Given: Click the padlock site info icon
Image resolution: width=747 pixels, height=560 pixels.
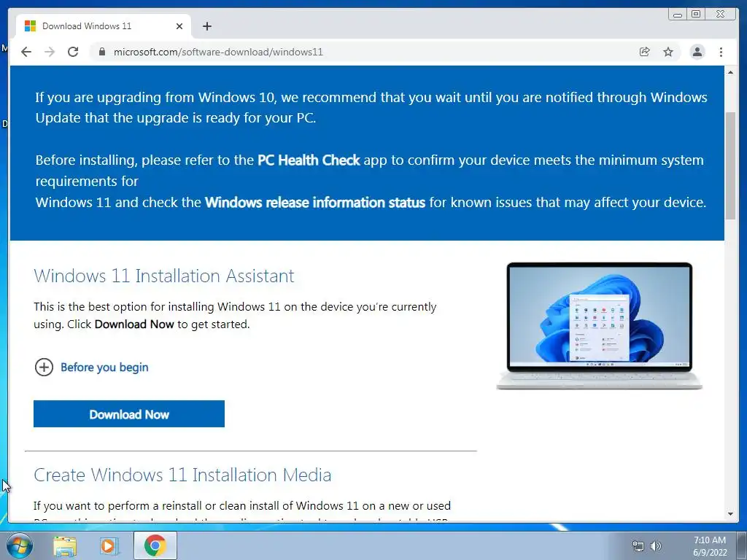Looking at the screenshot, I should click(x=101, y=52).
